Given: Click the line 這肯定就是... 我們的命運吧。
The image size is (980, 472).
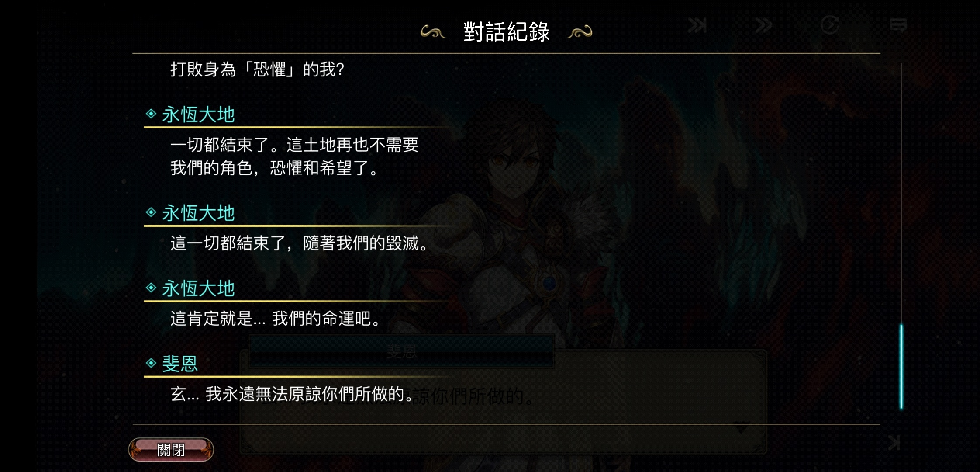Looking at the screenshot, I should pyautogui.click(x=275, y=319).
